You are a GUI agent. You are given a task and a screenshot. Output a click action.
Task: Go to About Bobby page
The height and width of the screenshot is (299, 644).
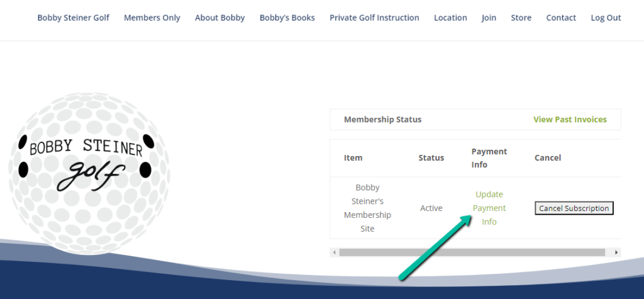point(219,18)
